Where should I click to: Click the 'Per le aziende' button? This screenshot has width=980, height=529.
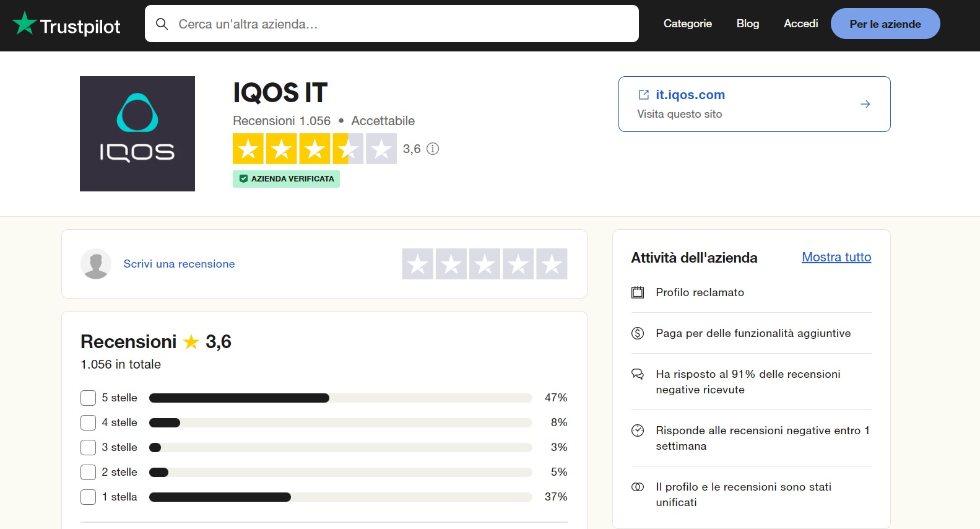coord(885,24)
